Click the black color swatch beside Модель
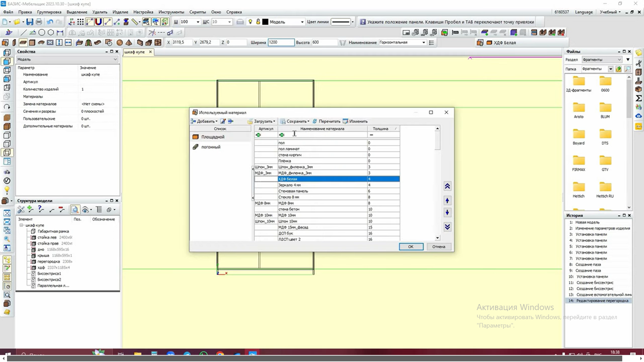Image resolution: width=644 pixels, height=362 pixels. coord(266,21)
